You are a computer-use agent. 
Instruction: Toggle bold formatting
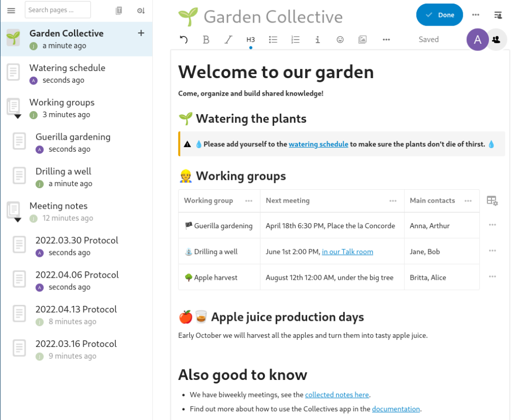click(206, 40)
